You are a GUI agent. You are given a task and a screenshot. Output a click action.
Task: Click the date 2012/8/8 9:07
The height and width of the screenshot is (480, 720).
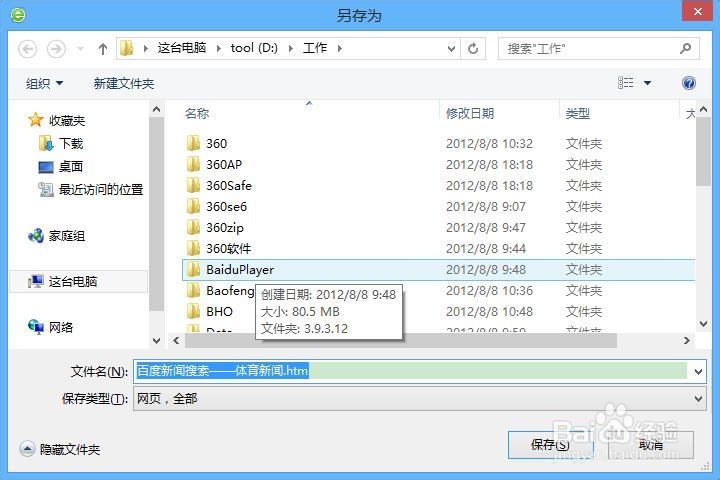[485, 207]
